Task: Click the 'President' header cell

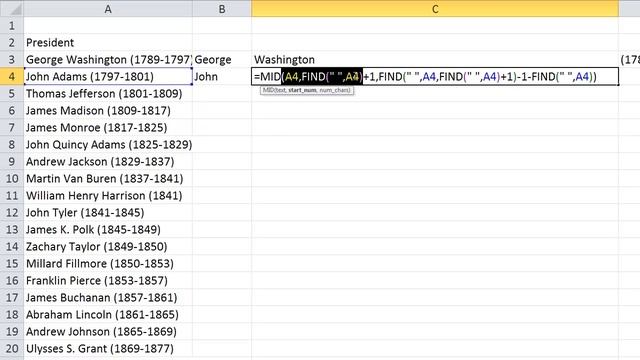Action: (x=108, y=42)
